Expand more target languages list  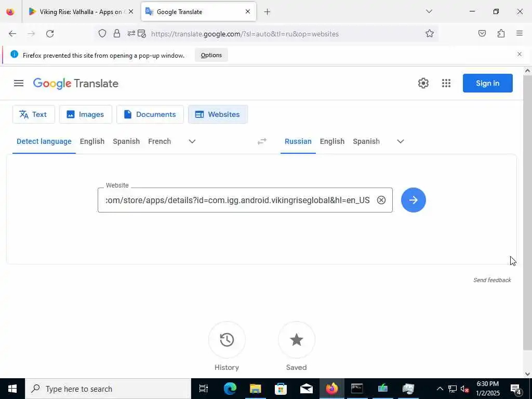(x=401, y=141)
